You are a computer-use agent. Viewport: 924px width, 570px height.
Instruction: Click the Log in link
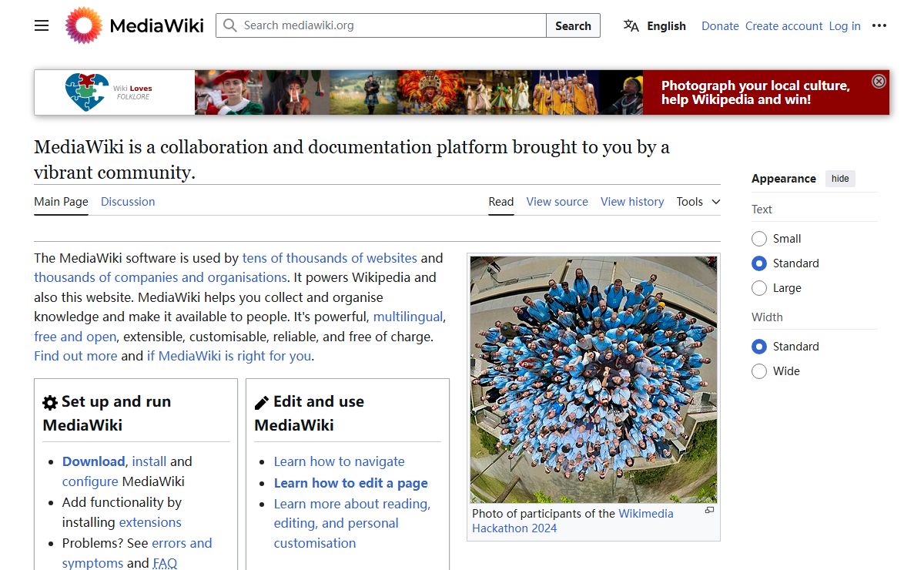pyautogui.click(x=845, y=25)
